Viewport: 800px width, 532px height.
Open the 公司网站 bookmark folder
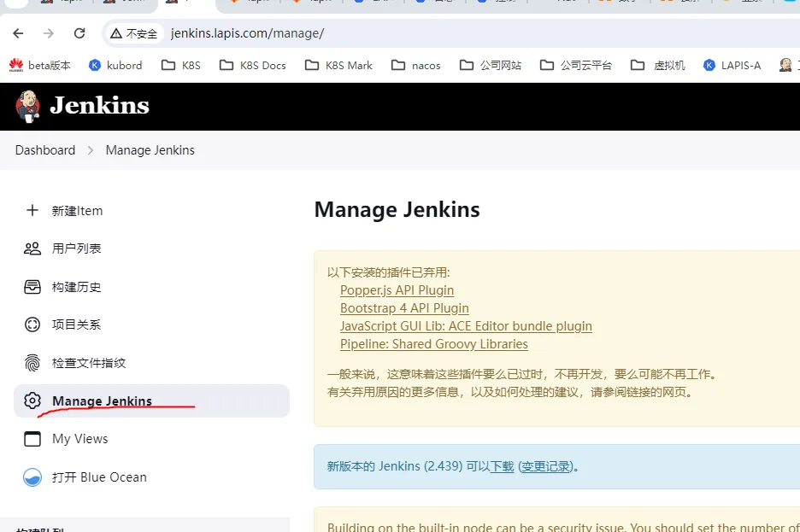pyautogui.click(x=491, y=65)
